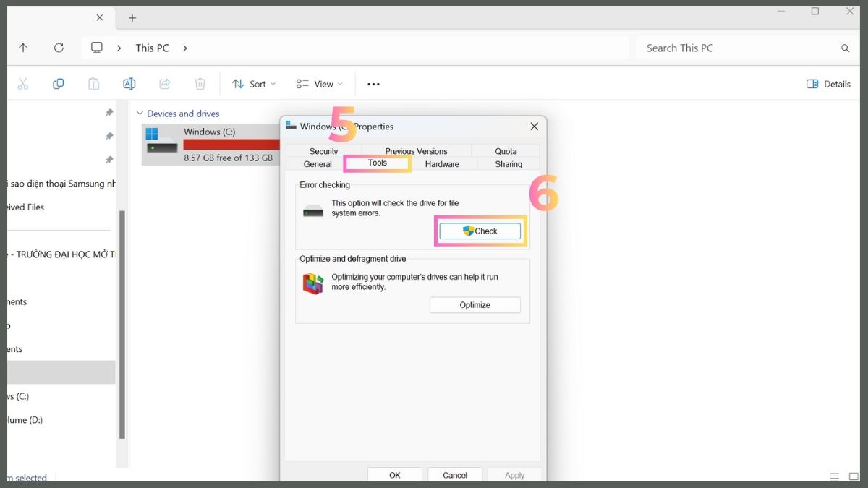Click the Share icon in toolbar
Image resolution: width=868 pixels, height=488 pixels.
pos(165,84)
